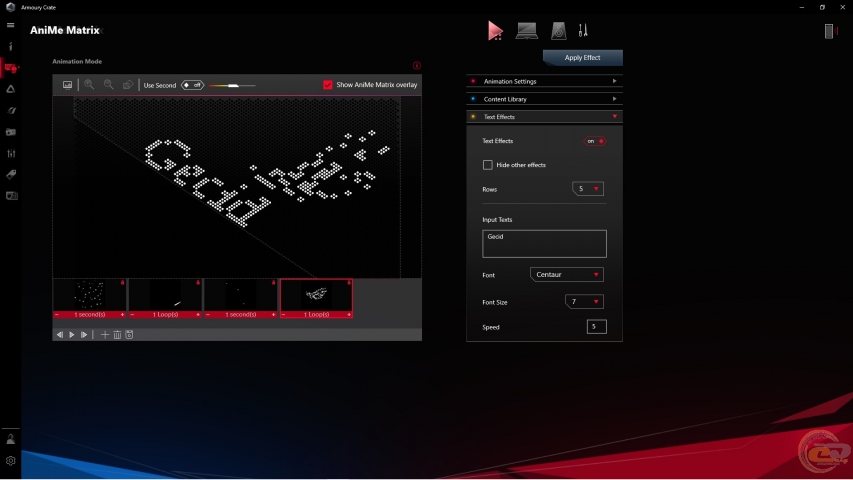853x480 pixels.
Task: Open the hamburger menu in sidebar
Action: [10, 25]
